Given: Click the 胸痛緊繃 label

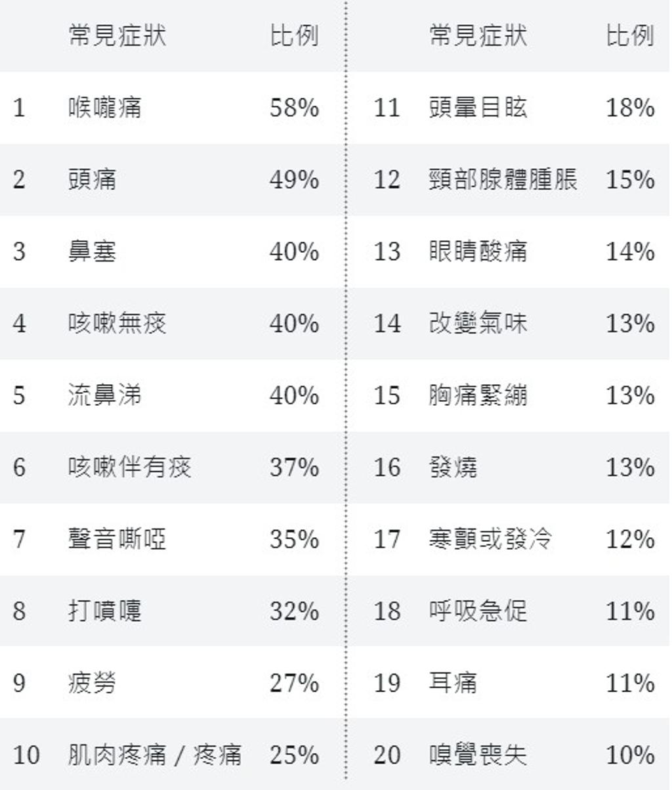Looking at the screenshot, I should (x=478, y=395).
